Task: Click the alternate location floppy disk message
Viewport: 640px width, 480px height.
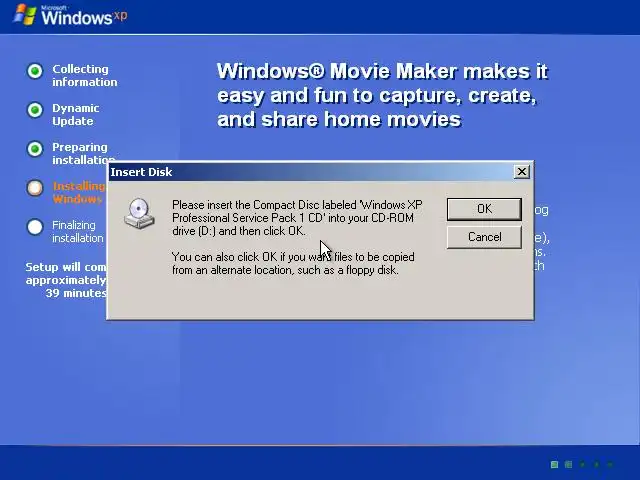Action: tap(293, 263)
